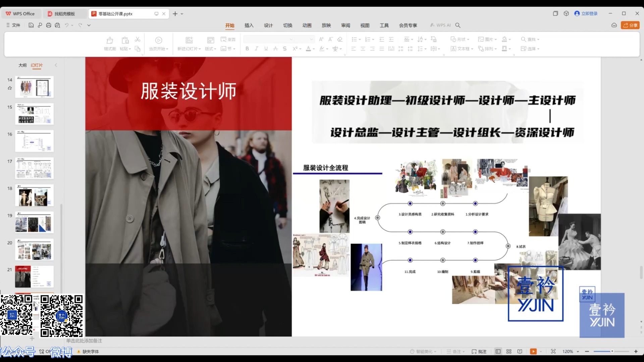Screen dimensions: 644x362
Task: Toggle normal view button in status bar
Action: tap(498, 351)
